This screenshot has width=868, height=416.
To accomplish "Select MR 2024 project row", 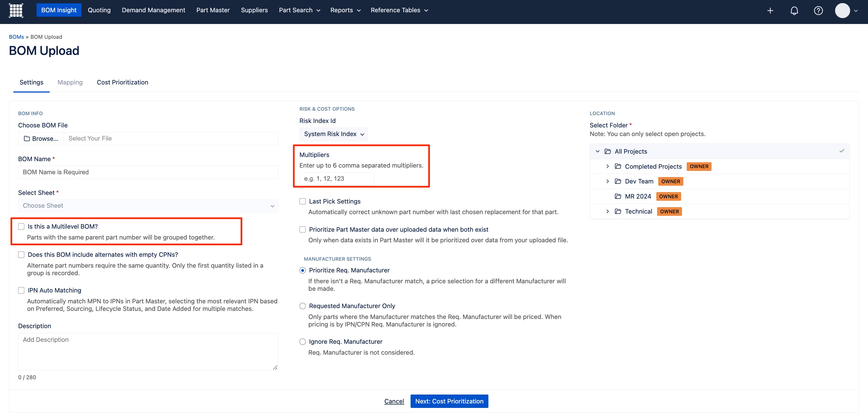I will pyautogui.click(x=719, y=196).
